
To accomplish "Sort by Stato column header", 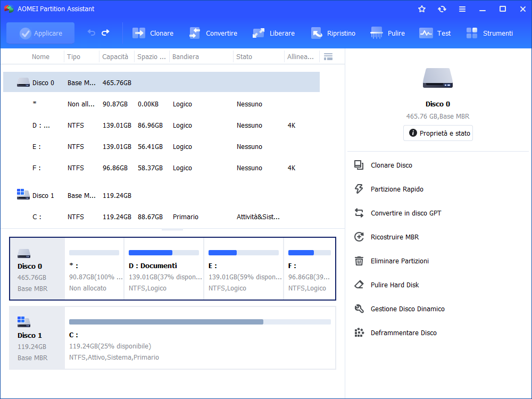I will coord(244,57).
